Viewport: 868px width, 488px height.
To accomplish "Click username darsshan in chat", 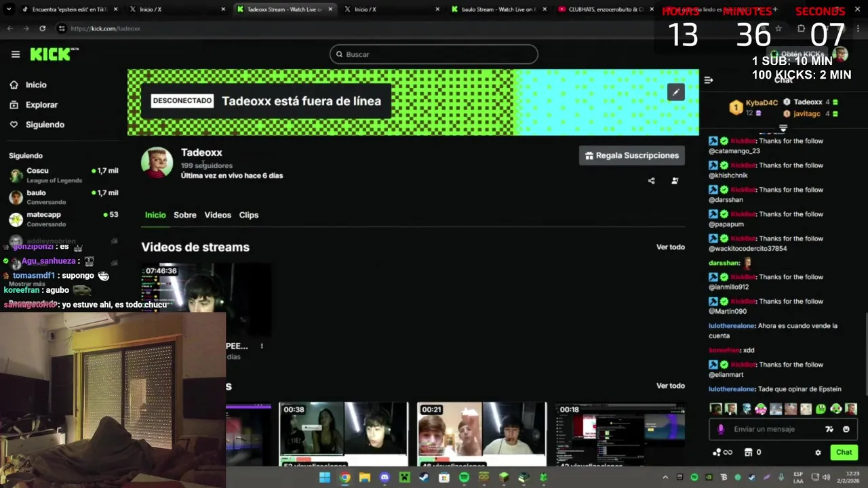I will tap(724, 263).
